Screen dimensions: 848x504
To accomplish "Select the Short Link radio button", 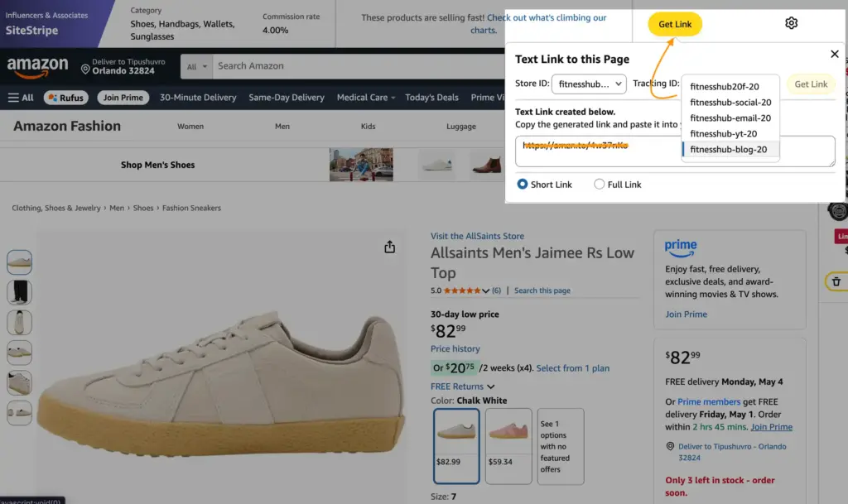I will pos(522,184).
